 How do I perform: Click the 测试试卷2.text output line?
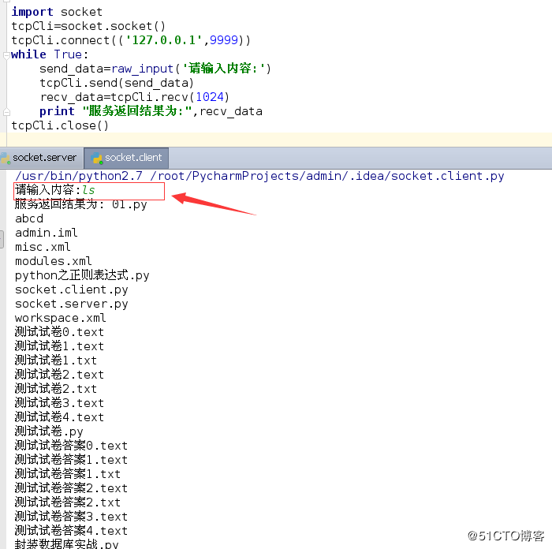pos(59,375)
